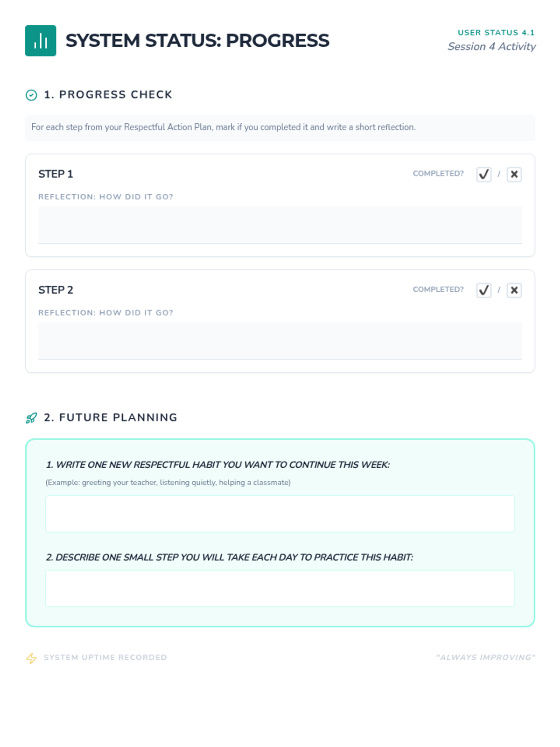Image resolution: width=560 pixels, height=747 pixels.
Task: Click the lightning bolt uptime icon
Action: click(x=31, y=658)
